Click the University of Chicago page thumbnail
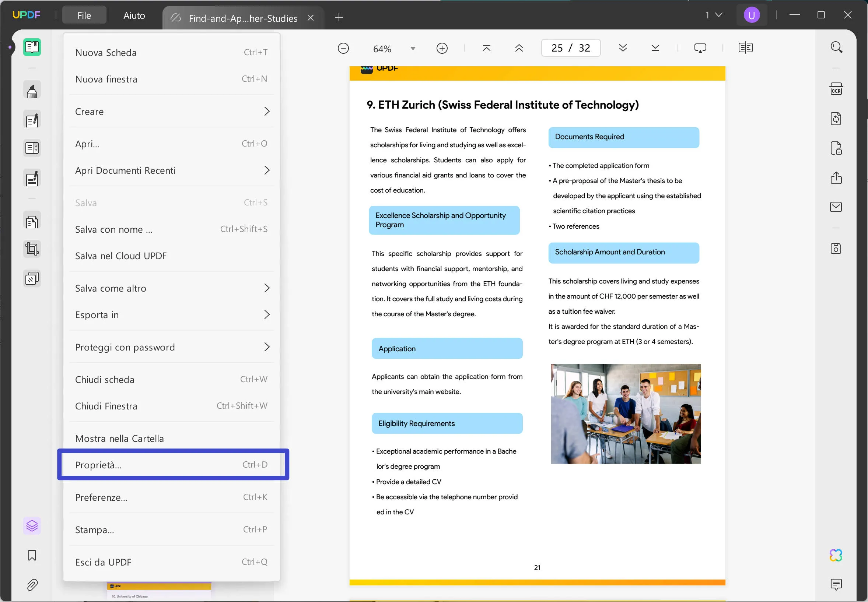The height and width of the screenshot is (602, 868). (x=159, y=591)
